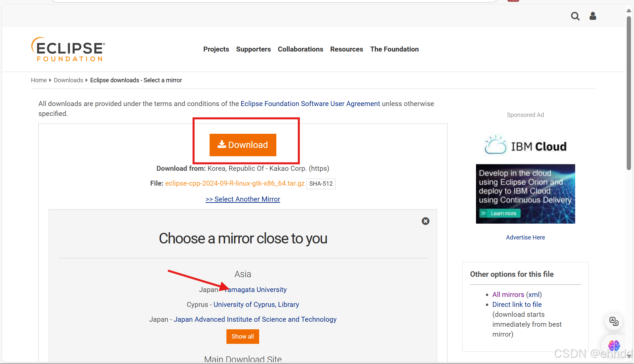Click the Show all mirrors button
Image resolution: width=634 pixels, height=364 pixels.
243,337
